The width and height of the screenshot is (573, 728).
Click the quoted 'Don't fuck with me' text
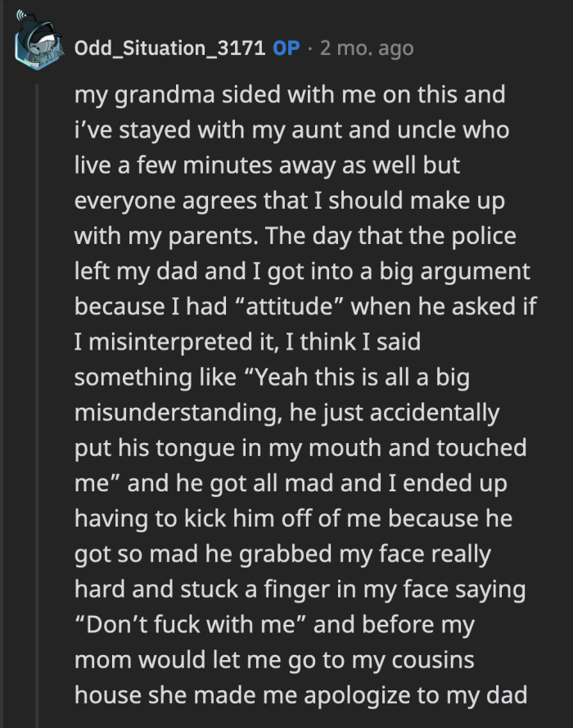tap(188, 624)
